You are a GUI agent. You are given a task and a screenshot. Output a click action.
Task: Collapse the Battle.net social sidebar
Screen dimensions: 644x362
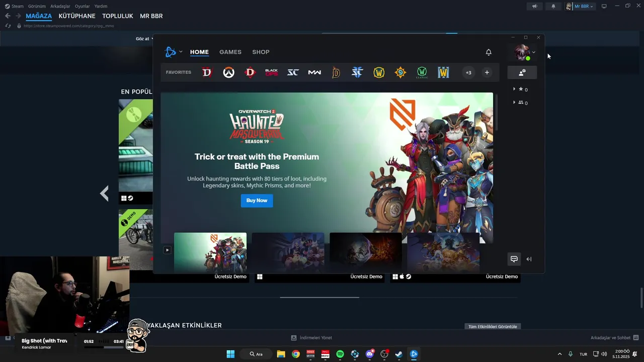point(529,259)
